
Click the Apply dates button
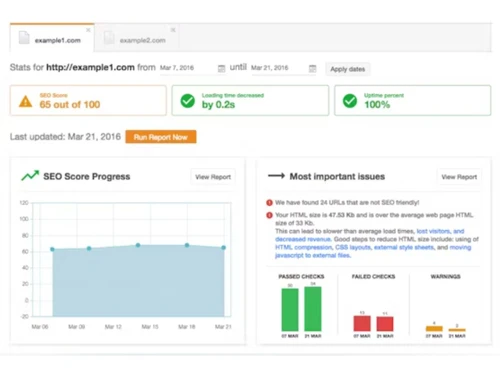(x=348, y=69)
